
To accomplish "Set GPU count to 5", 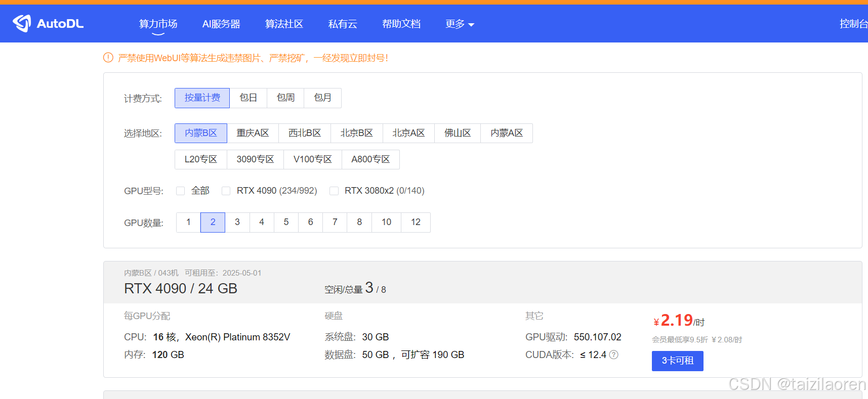I will (286, 222).
